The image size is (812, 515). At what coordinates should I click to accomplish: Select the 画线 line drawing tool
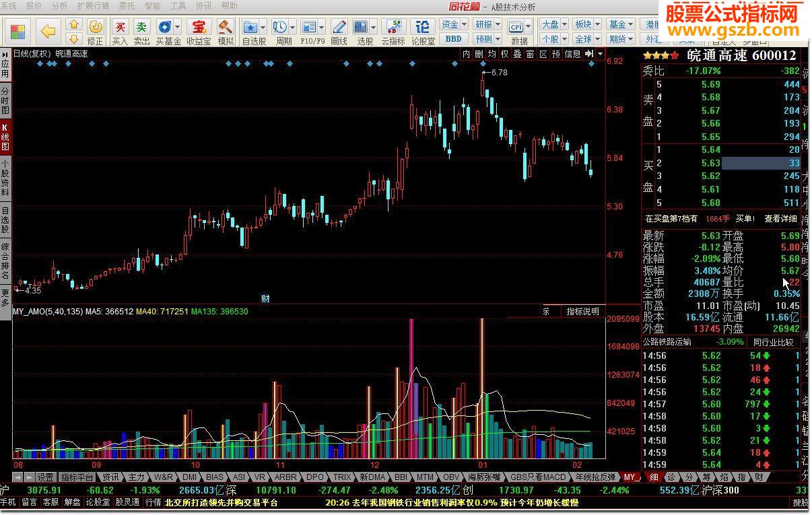click(x=339, y=31)
